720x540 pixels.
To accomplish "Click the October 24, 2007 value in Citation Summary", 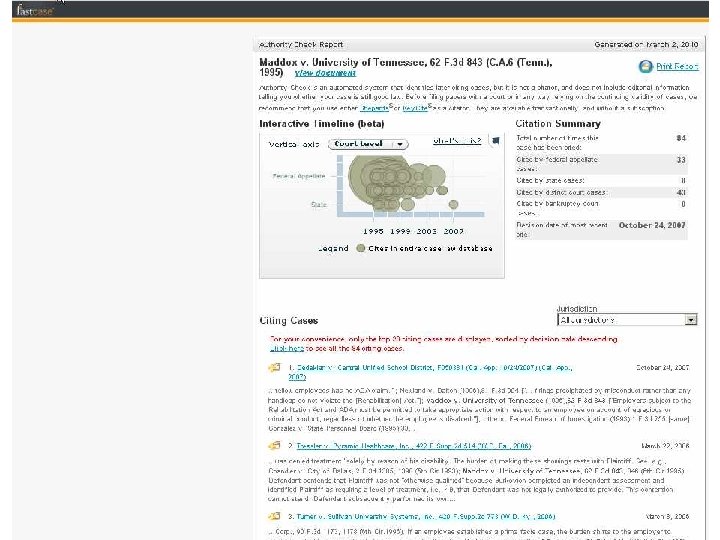I will pyautogui.click(x=652, y=225).
